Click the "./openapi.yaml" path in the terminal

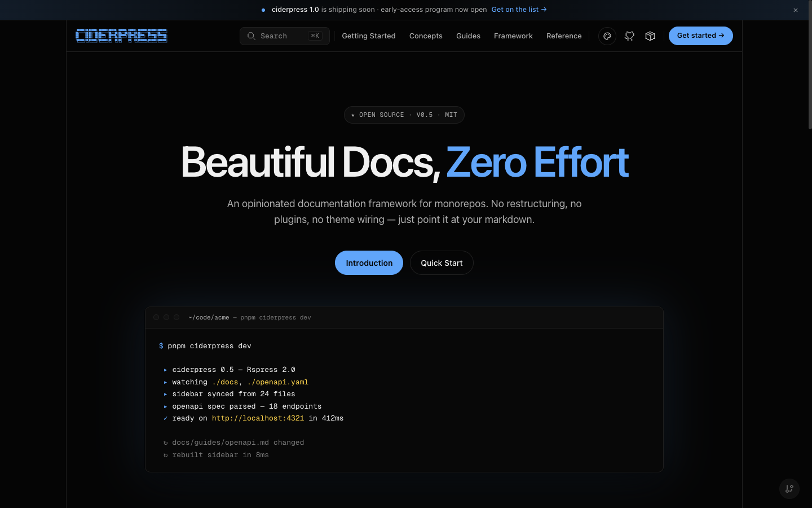coord(278,382)
